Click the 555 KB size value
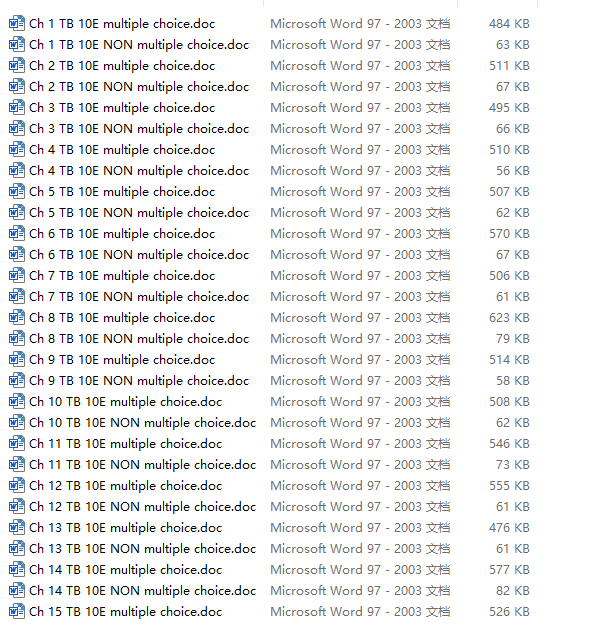This screenshot has height=626, width=605. pyautogui.click(x=509, y=485)
